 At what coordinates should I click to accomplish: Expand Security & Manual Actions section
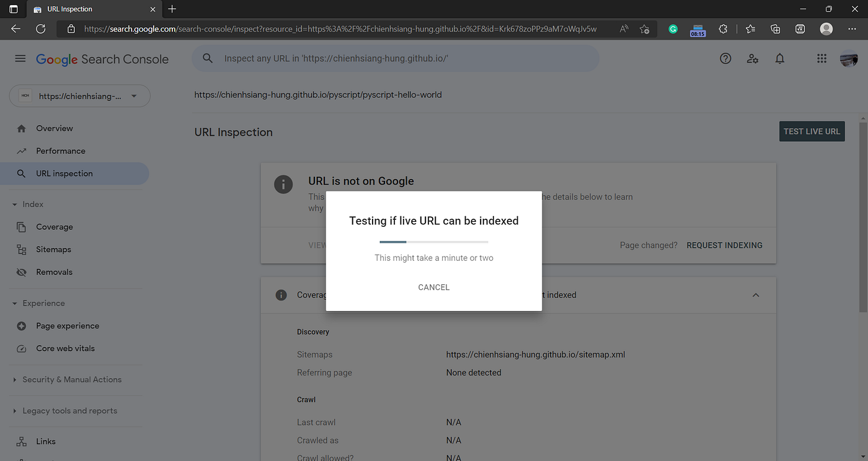(15, 380)
